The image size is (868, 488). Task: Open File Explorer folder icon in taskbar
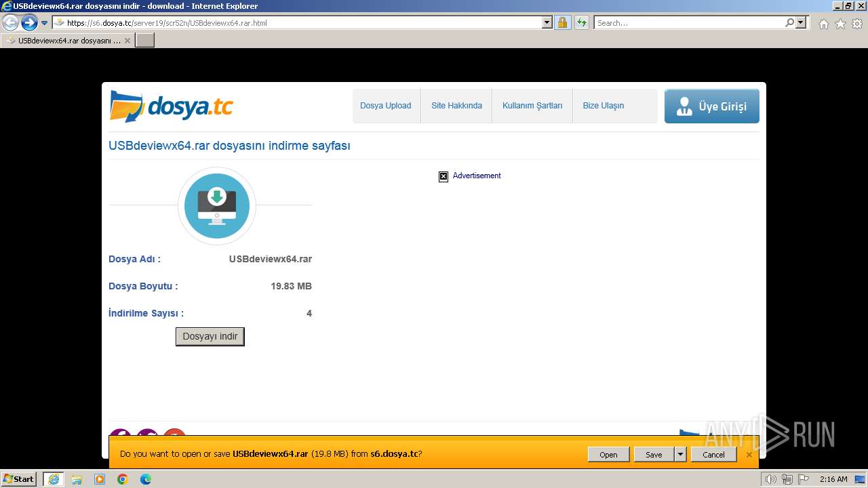pos(77,479)
